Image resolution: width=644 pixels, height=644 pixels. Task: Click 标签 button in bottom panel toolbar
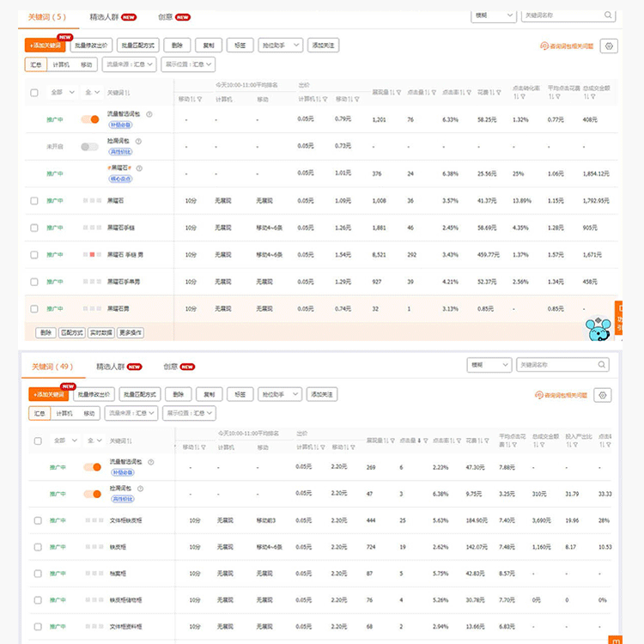pyautogui.click(x=240, y=394)
